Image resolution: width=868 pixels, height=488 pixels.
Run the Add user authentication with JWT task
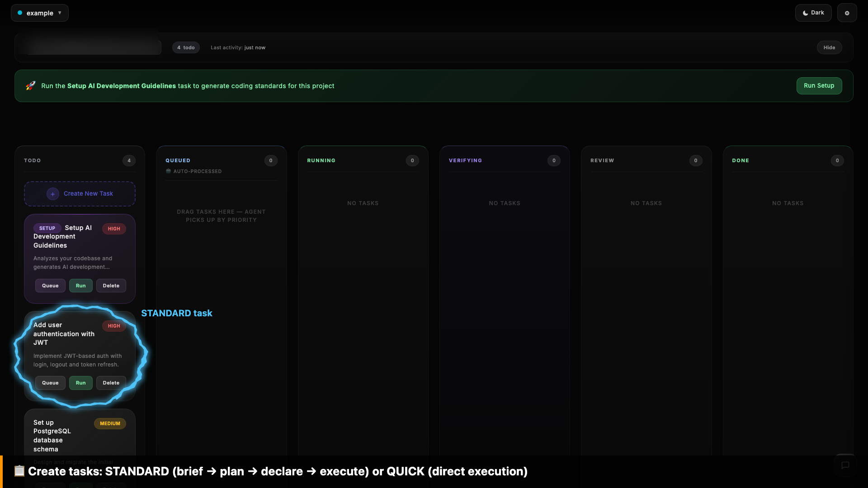coord(80,383)
